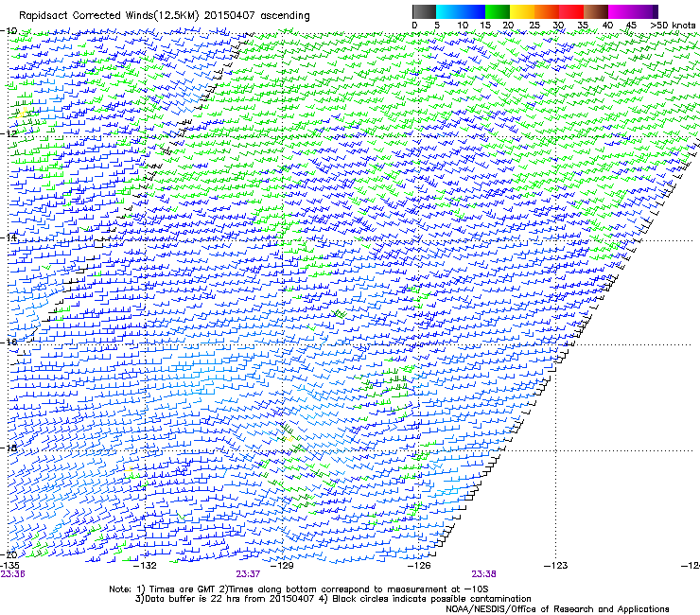Image resolution: width=700 pixels, height=615 pixels.
Task: Click the time label 23:38
Action: click(x=484, y=574)
